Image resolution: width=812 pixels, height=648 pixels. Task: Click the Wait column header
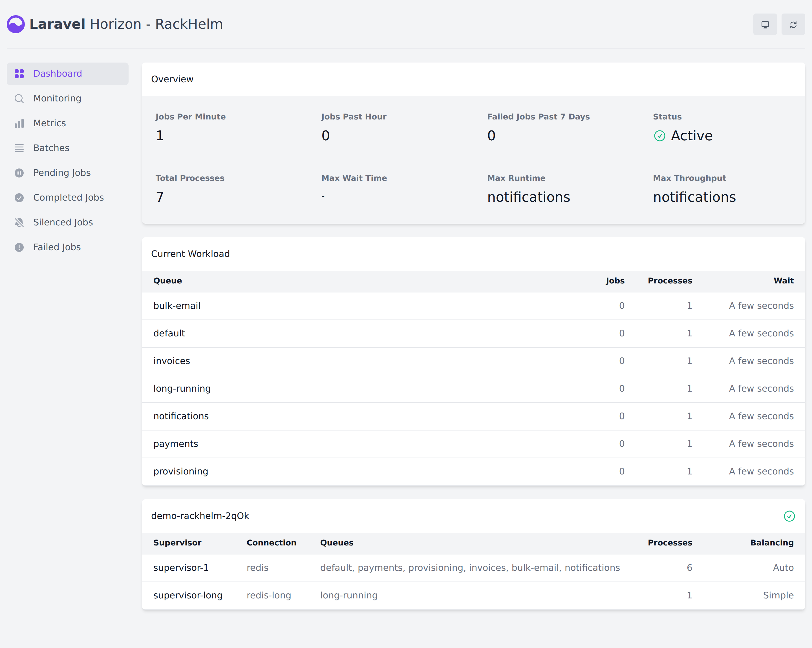(783, 281)
